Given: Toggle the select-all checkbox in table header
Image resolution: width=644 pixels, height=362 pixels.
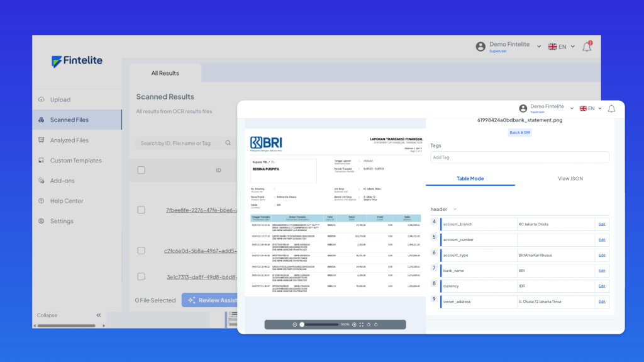Looking at the screenshot, I should click(x=142, y=170).
